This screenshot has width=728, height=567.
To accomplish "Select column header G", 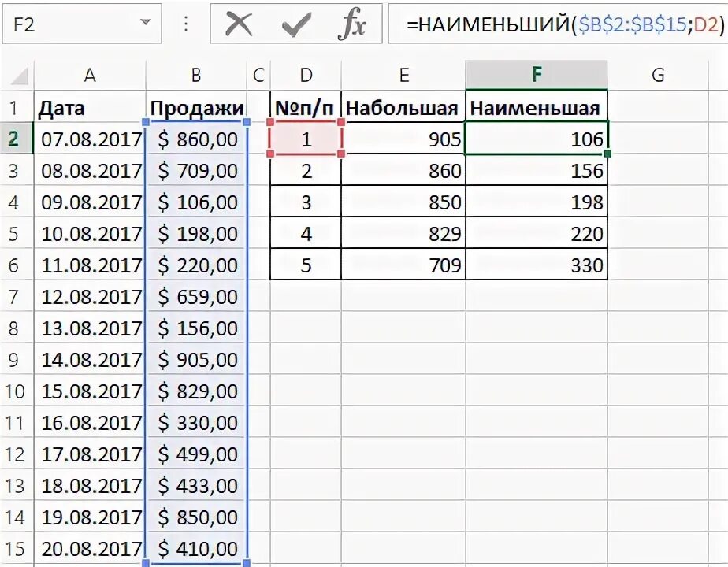I will [659, 76].
